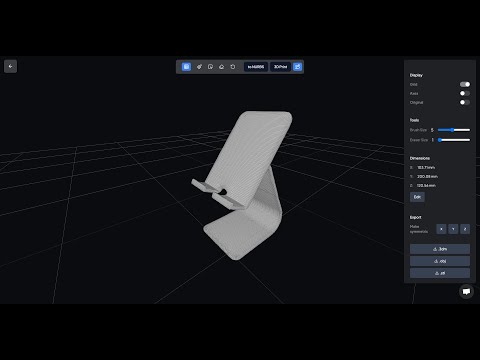Click the X dimension value
This screenshot has height=360, width=480.
tap(426, 167)
